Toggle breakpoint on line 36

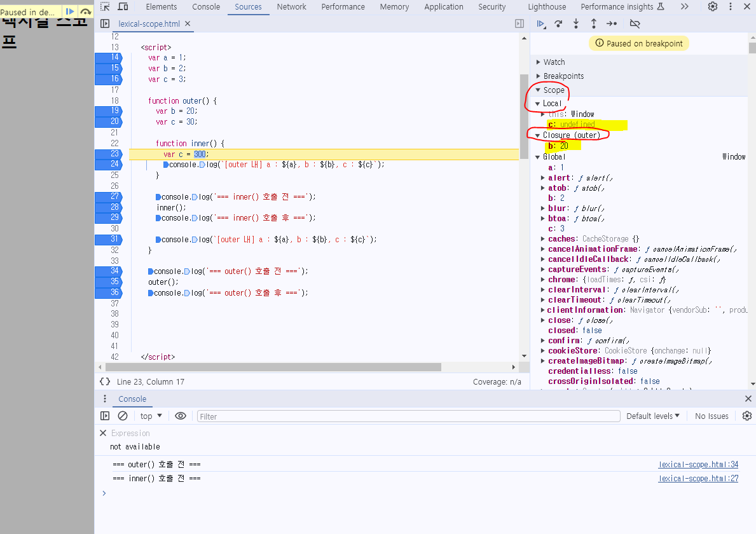coord(109,292)
